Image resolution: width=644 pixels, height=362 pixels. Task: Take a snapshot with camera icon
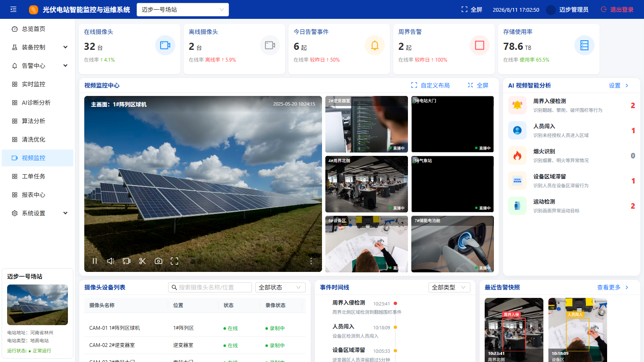click(x=158, y=261)
